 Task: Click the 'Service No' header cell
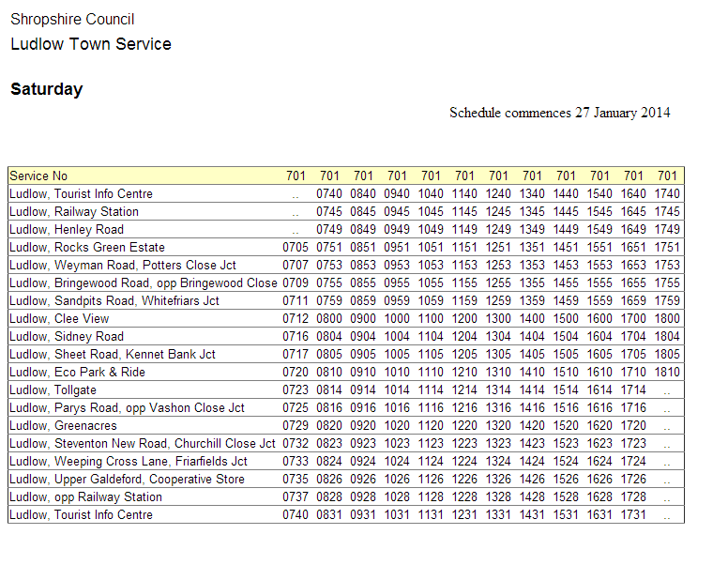pyautogui.click(x=38, y=176)
